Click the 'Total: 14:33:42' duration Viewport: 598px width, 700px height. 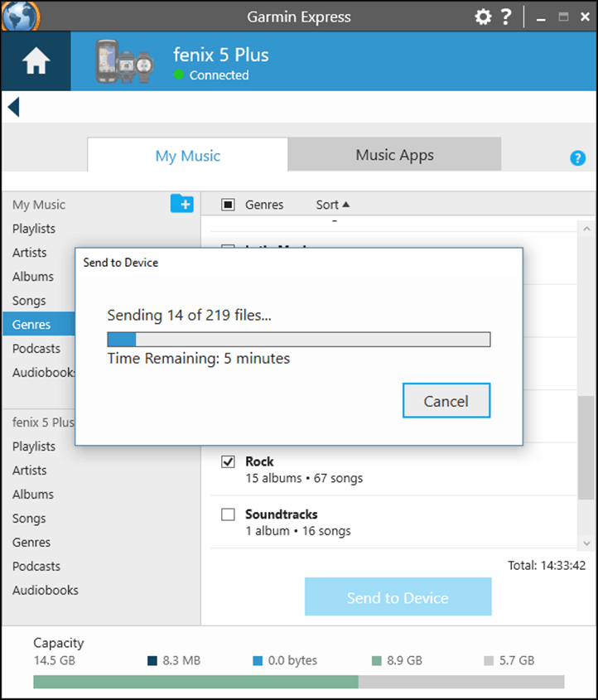pyautogui.click(x=547, y=566)
